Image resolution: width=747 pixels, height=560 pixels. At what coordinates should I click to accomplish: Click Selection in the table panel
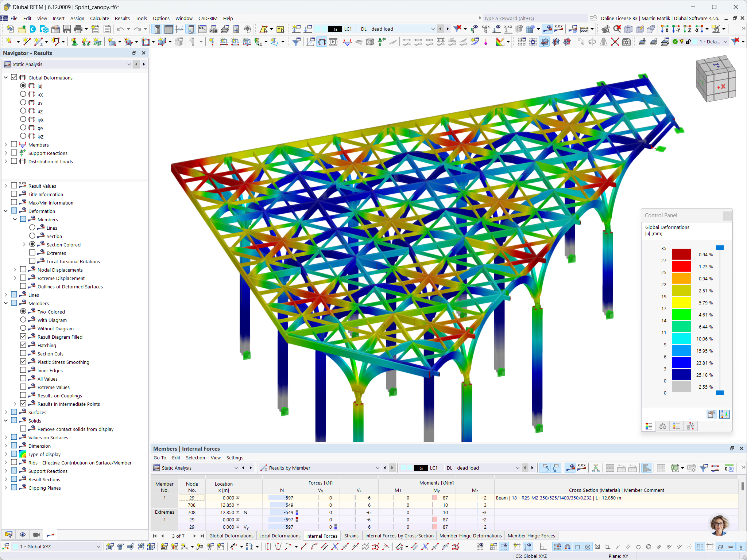[196, 458]
